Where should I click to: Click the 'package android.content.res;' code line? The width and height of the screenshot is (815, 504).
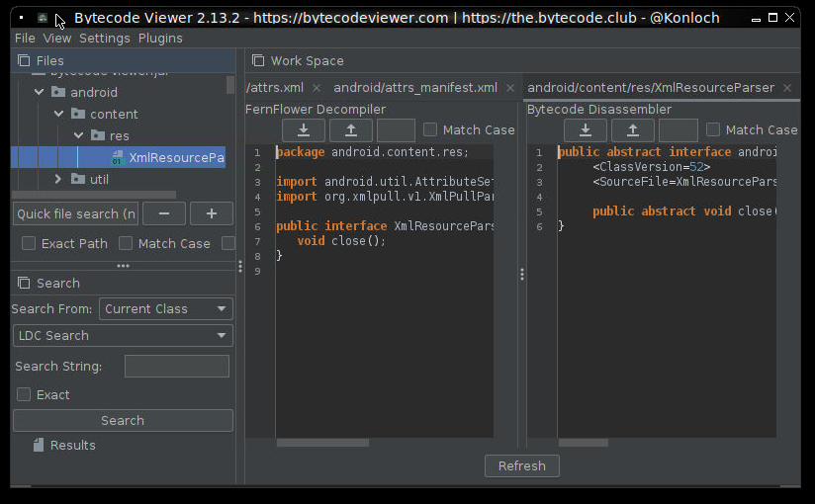point(373,152)
